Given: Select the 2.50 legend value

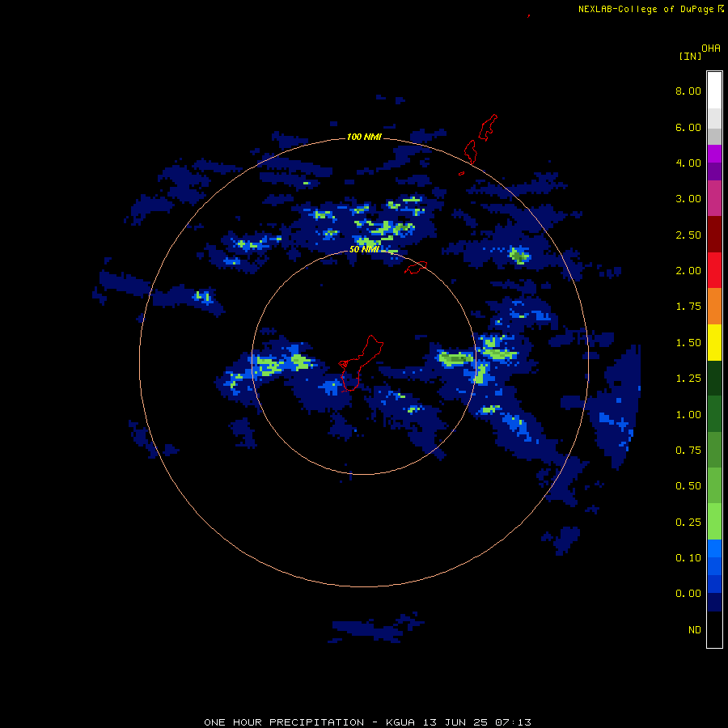Looking at the screenshot, I should coord(688,235).
